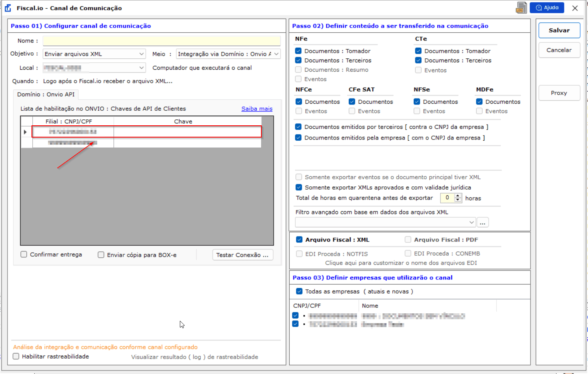This screenshot has height=374, width=588.
Task: Uncheck second company in CNPJ/CPF list
Action: pyautogui.click(x=296, y=324)
